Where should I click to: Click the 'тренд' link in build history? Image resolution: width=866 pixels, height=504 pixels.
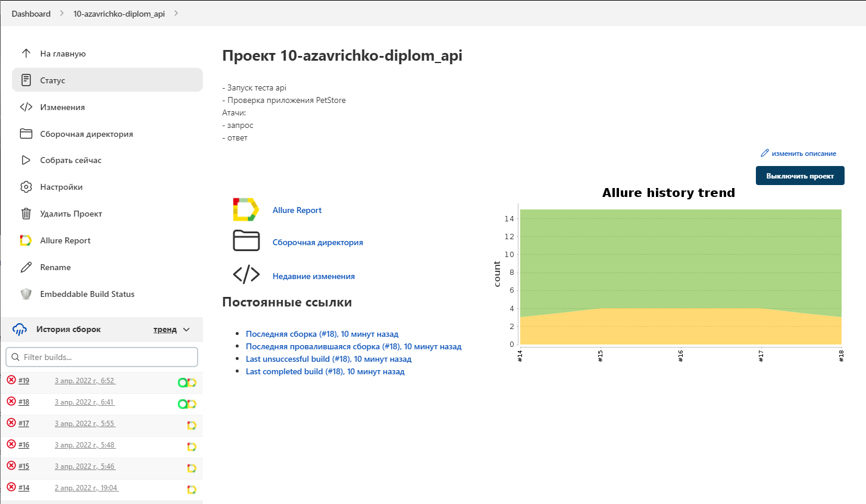tap(165, 330)
